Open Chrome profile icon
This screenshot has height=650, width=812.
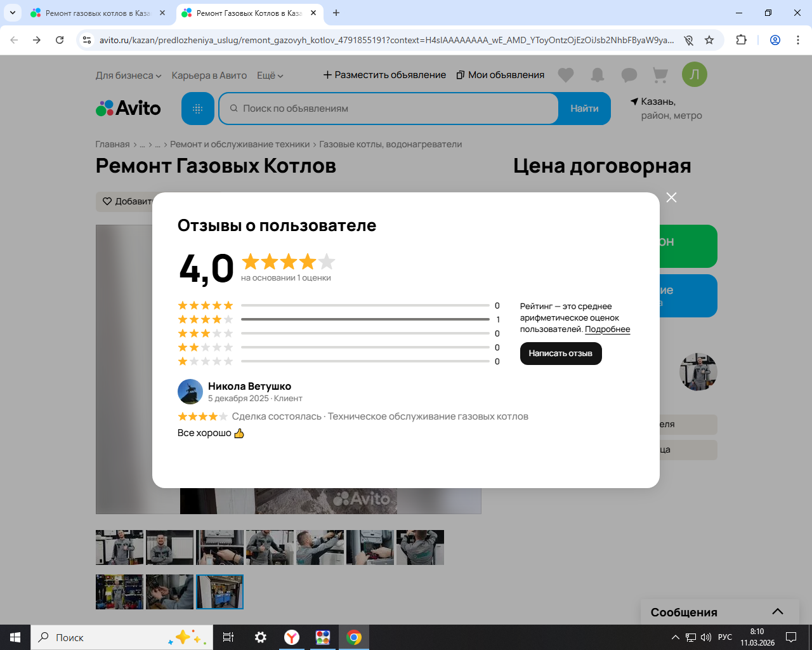click(x=775, y=40)
